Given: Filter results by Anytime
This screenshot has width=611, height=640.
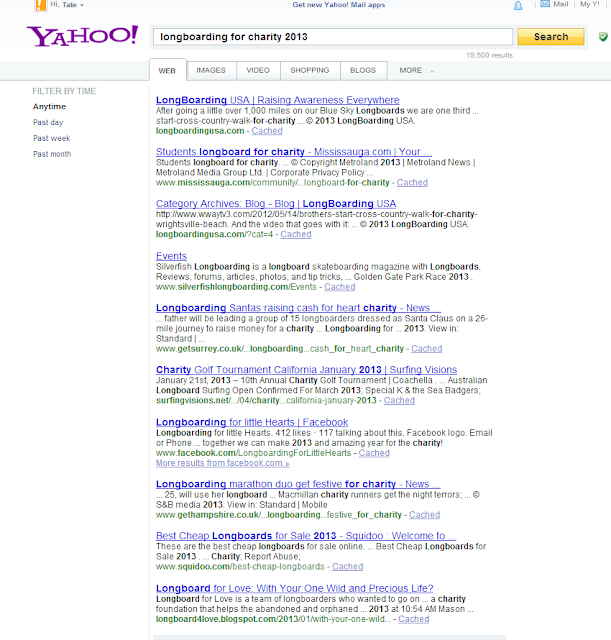Looking at the screenshot, I should coord(49,107).
